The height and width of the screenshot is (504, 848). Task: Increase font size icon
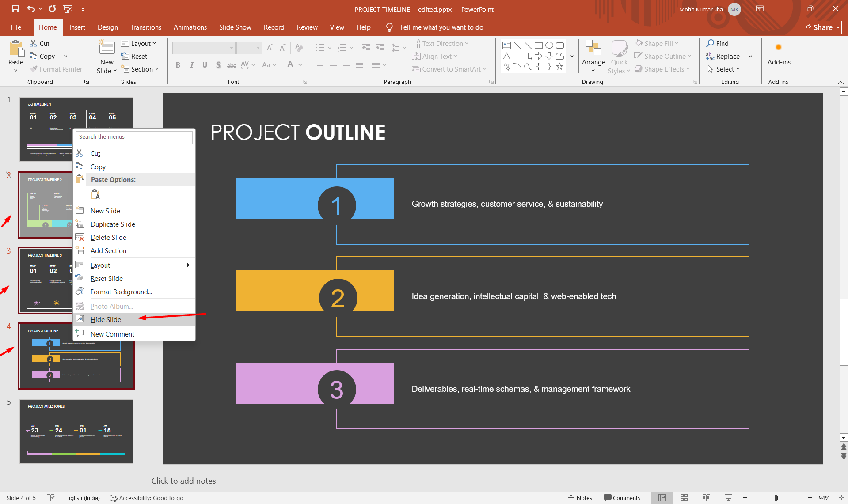pyautogui.click(x=270, y=48)
